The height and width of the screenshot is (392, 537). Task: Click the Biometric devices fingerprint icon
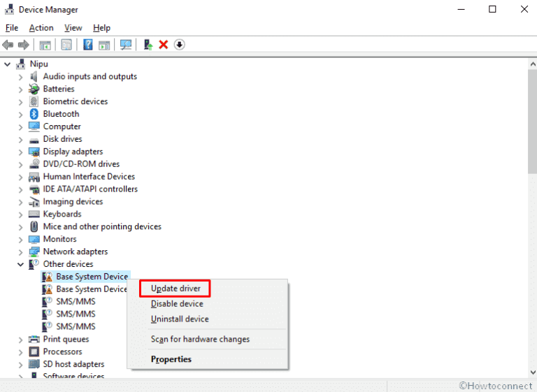click(x=34, y=101)
